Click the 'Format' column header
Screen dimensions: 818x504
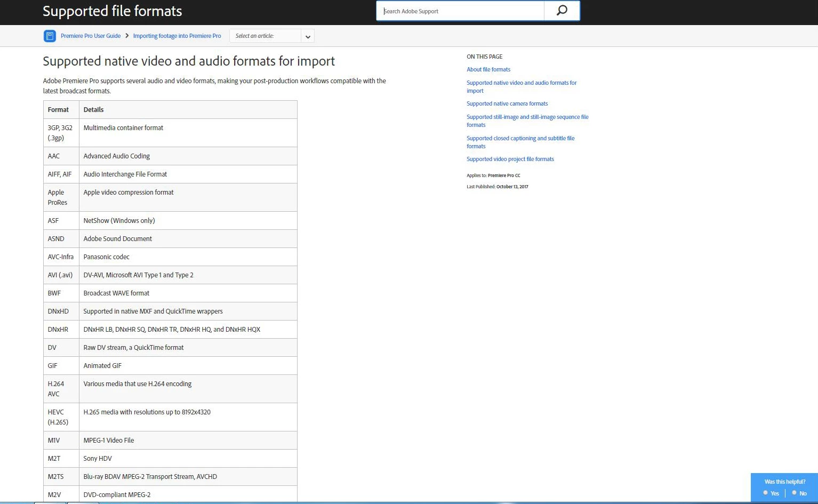click(61, 110)
